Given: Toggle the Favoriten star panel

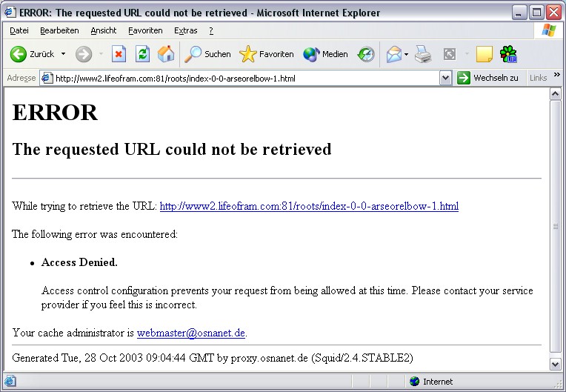Looking at the screenshot, I should tap(267, 55).
